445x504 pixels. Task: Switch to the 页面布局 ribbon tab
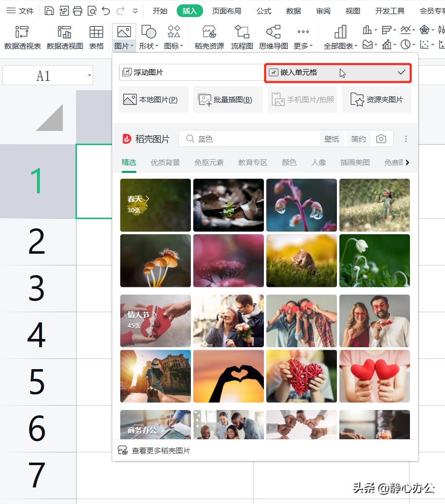click(227, 11)
